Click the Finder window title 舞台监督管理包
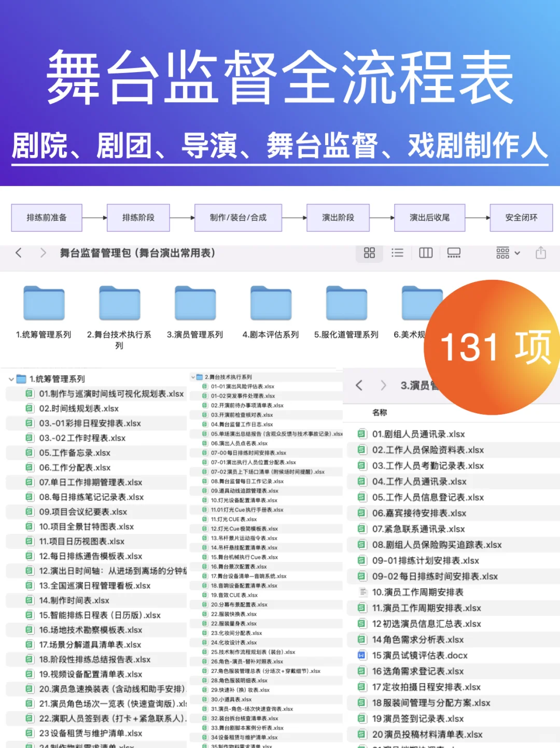Viewport: 560px width, 748px height. pos(137,253)
